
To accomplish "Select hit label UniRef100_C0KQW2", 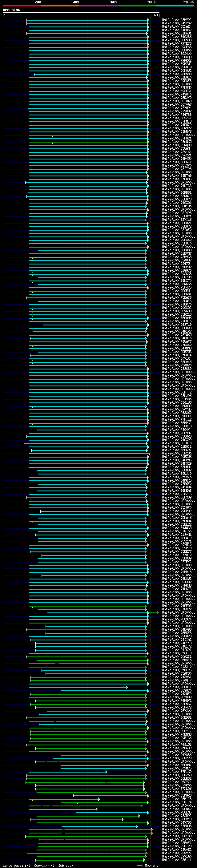I will pos(177,71).
